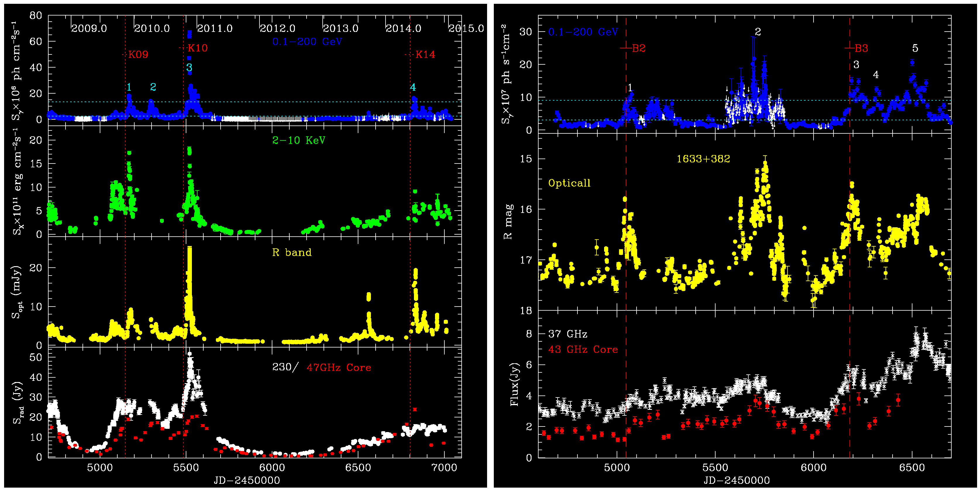Click the R mag tick value 15
980x492 pixels.
click(526, 159)
